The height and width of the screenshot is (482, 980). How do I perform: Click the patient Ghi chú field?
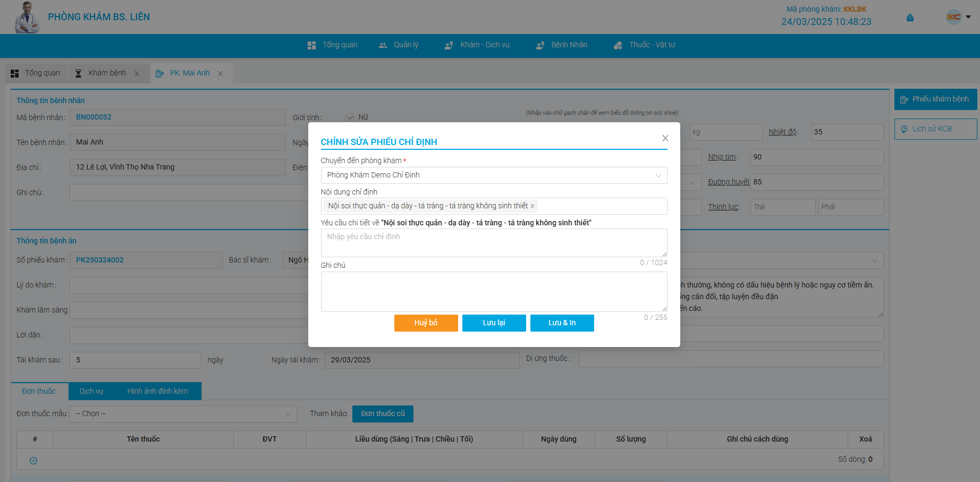coord(189,192)
